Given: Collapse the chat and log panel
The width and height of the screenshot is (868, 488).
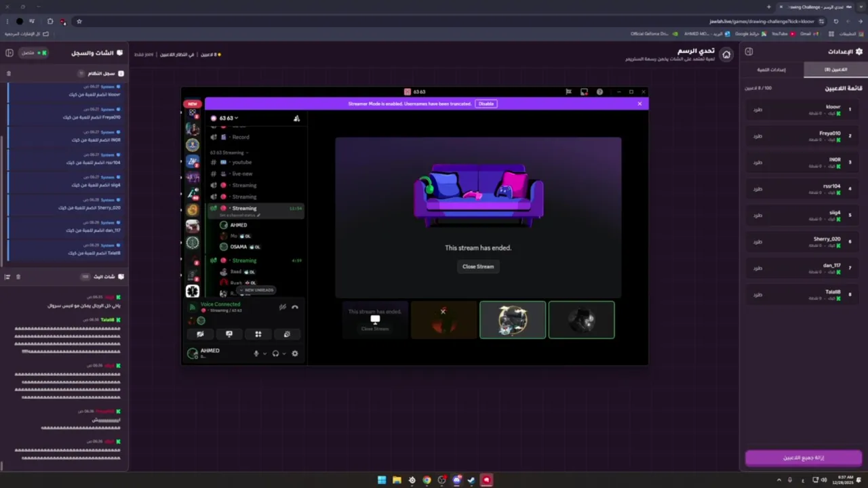Looking at the screenshot, I should pos(9,52).
